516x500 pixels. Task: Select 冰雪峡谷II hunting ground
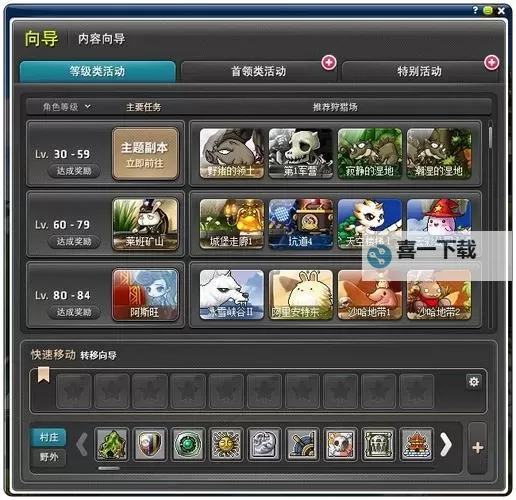(232, 295)
